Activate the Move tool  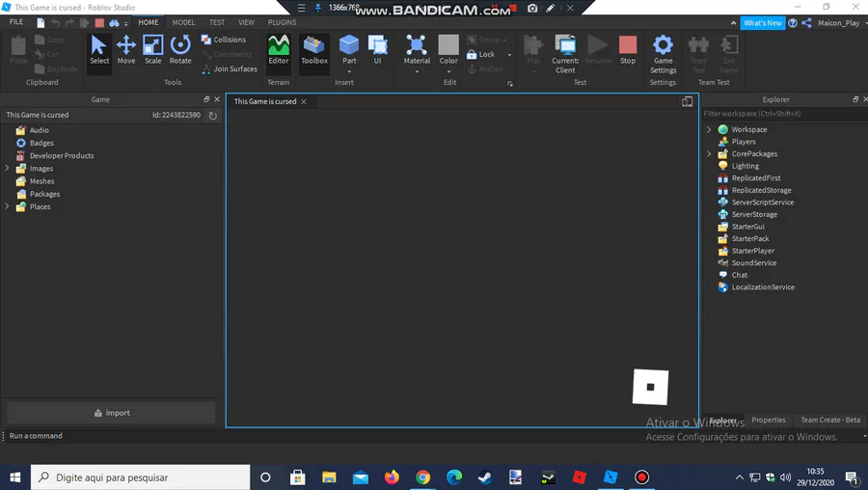tap(126, 50)
